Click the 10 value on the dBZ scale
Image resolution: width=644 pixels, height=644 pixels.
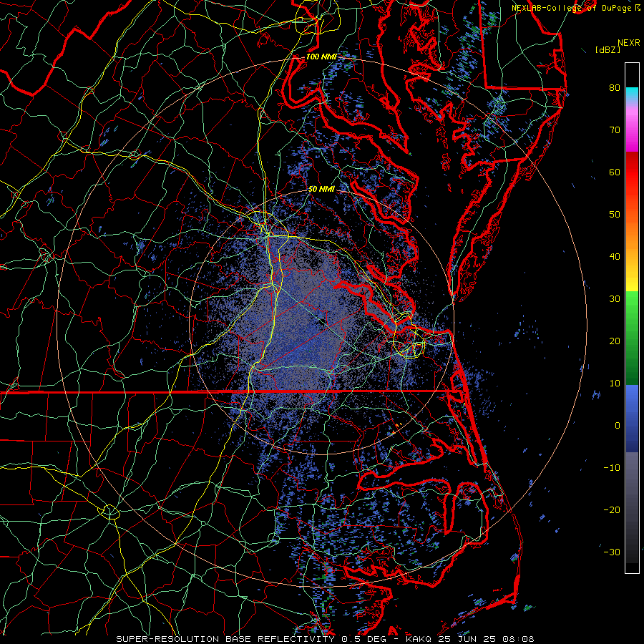tap(615, 384)
